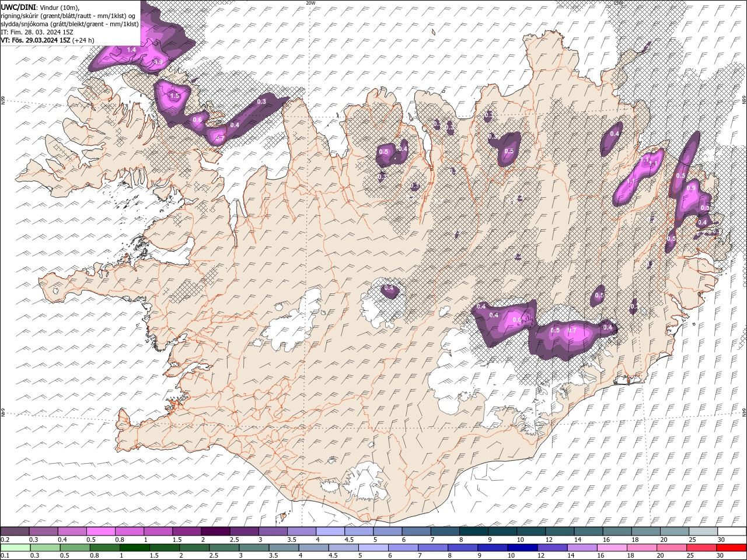Click the "VT: Fös. 29.03.2024 15Z" valid time
747x560 pixels.
36,40
